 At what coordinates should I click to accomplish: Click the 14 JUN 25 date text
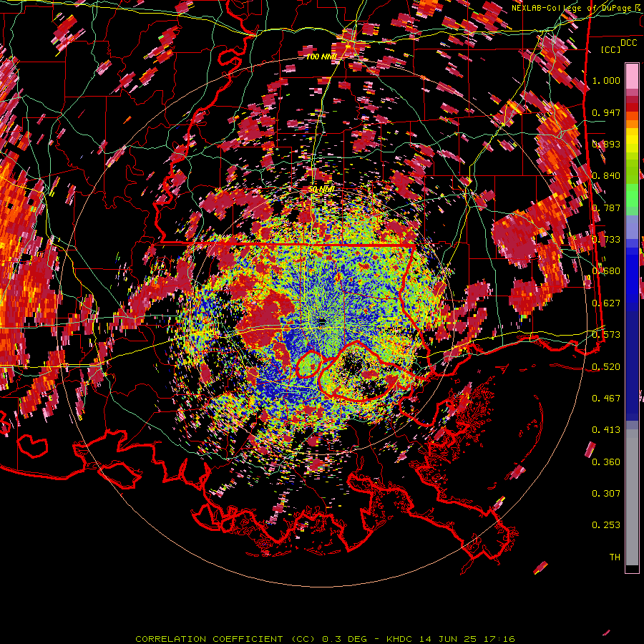pyautogui.click(x=448, y=639)
